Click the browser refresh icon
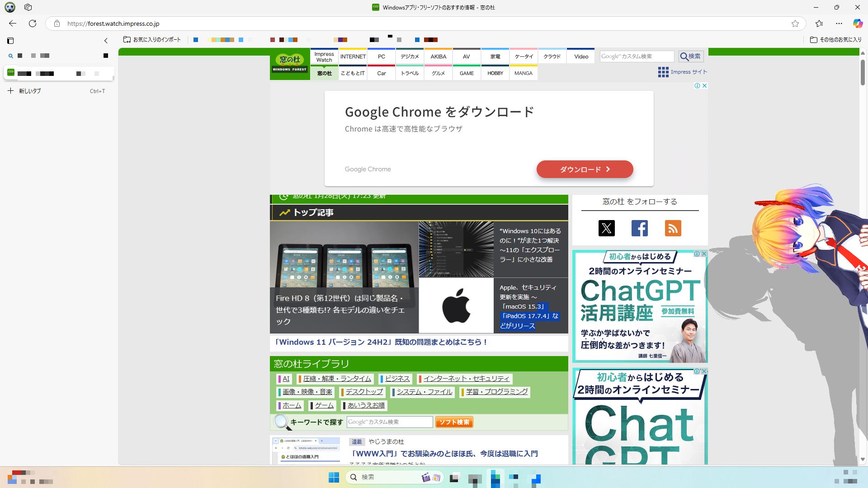Image resolution: width=868 pixels, height=488 pixels. tap(33, 23)
